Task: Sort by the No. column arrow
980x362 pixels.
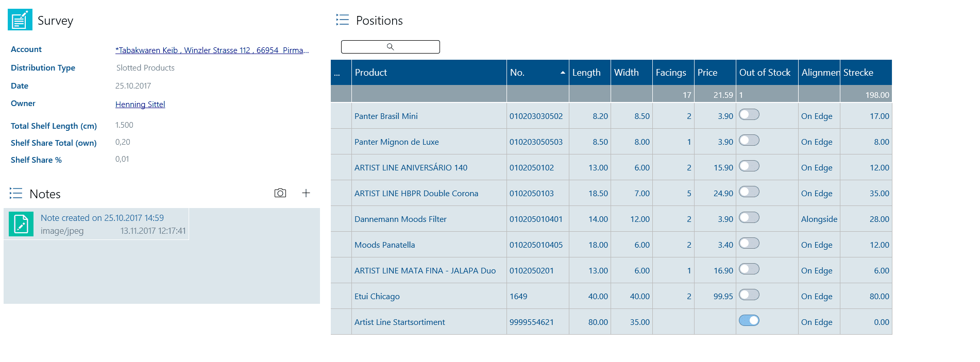Action: [x=563, y=73]
